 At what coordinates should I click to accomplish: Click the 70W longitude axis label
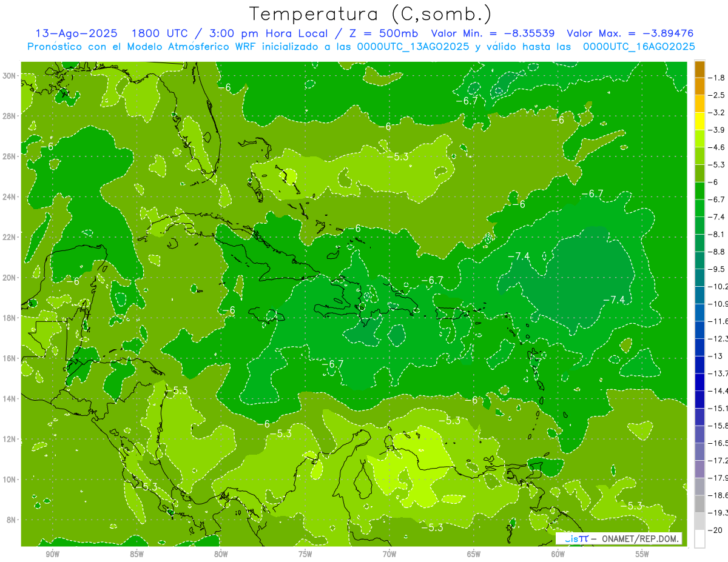(389, 554)
